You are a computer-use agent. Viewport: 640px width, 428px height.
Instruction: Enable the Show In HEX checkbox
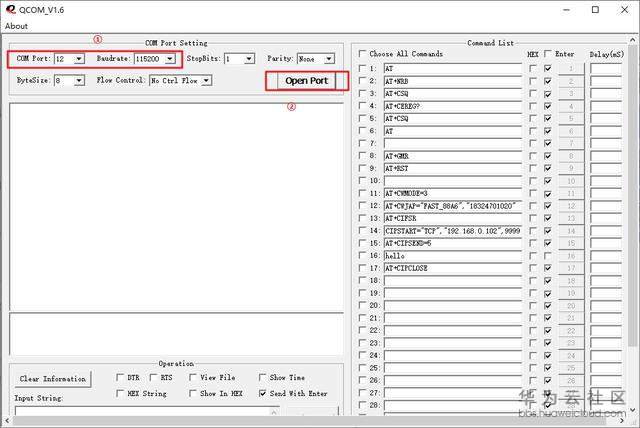(193, 393)
